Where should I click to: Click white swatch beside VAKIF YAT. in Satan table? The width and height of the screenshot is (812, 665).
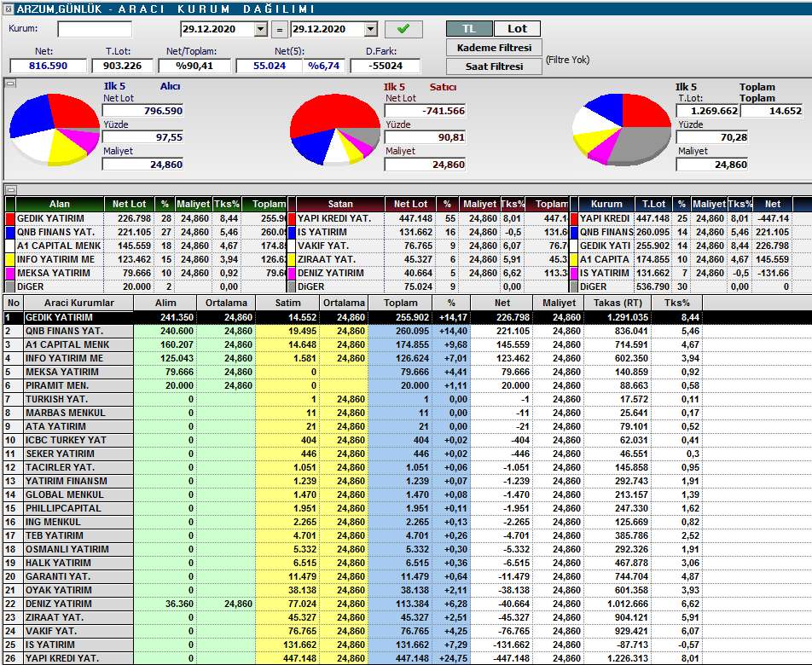[291, 246]
